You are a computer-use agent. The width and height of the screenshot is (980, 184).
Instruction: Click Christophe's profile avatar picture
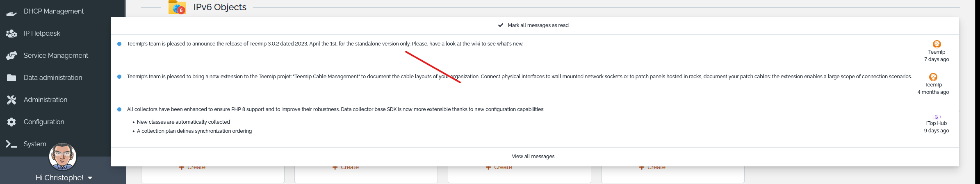(63, 157)
